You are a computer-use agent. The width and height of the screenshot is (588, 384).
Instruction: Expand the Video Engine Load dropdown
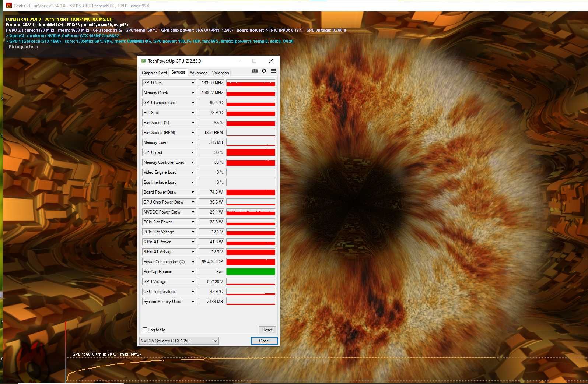tap(193, 172)
